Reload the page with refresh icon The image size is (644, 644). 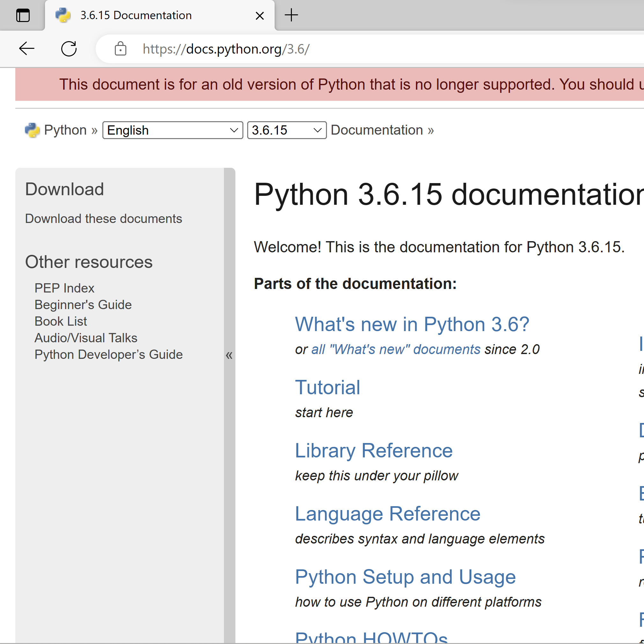(x=69, y=49)
